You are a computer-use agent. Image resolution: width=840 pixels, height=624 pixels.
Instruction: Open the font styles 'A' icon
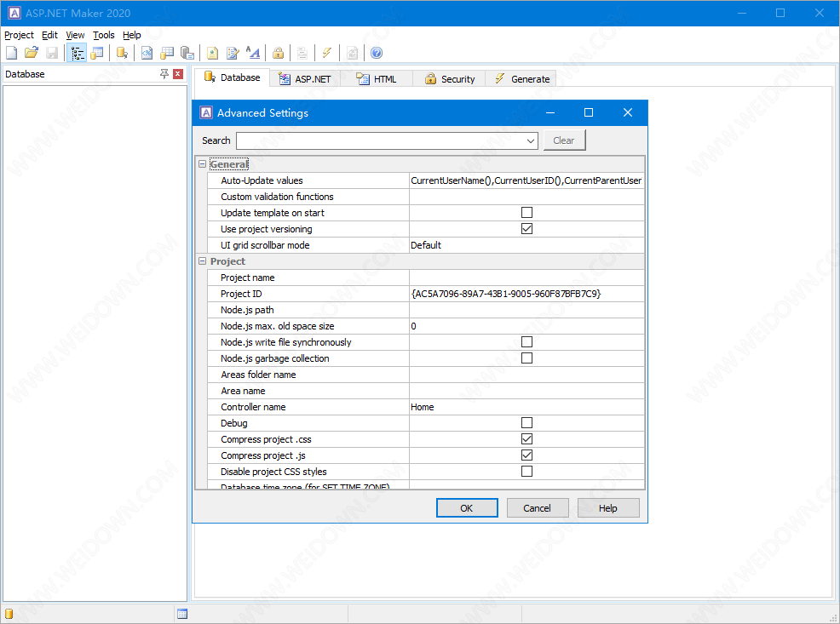[x=253, y=53]
